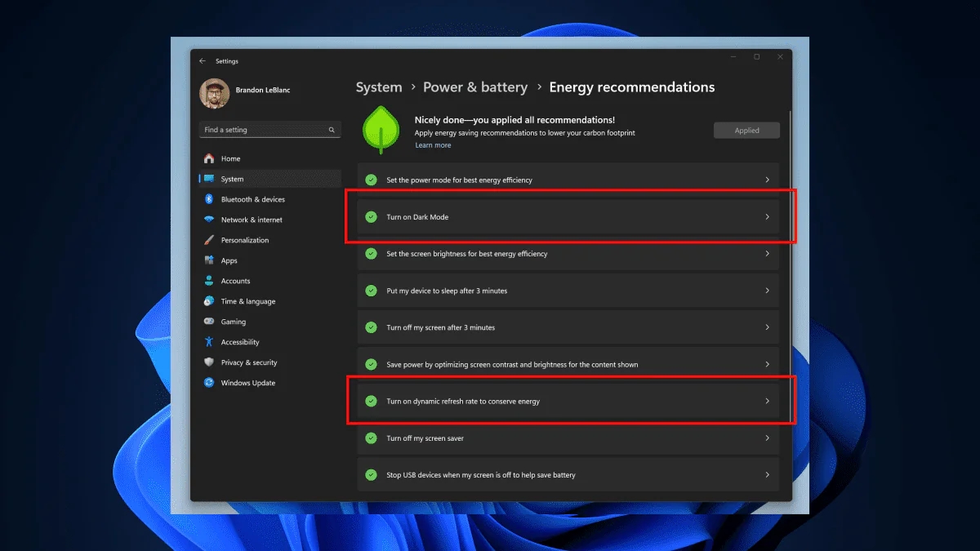Click the Network & internet Wi-Fi icon
Viewport: 980px width, 551px height.
[x=209, y=220]
